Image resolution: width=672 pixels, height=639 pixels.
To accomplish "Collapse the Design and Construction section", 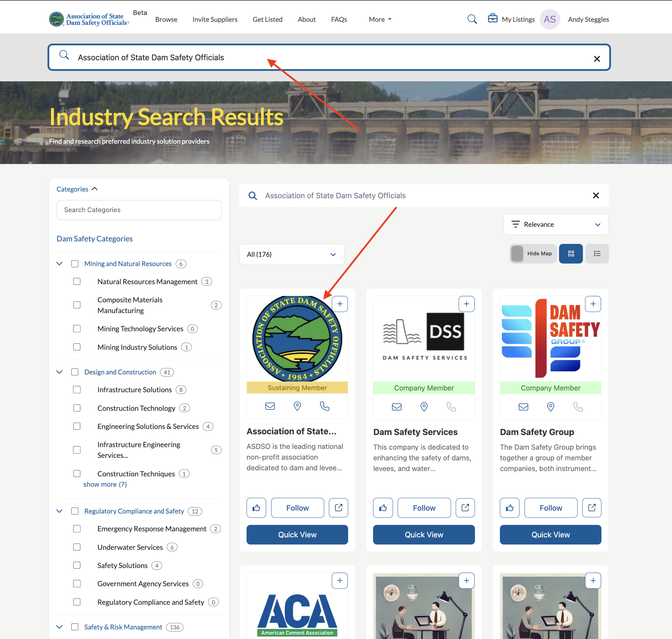I will [60, 372].
